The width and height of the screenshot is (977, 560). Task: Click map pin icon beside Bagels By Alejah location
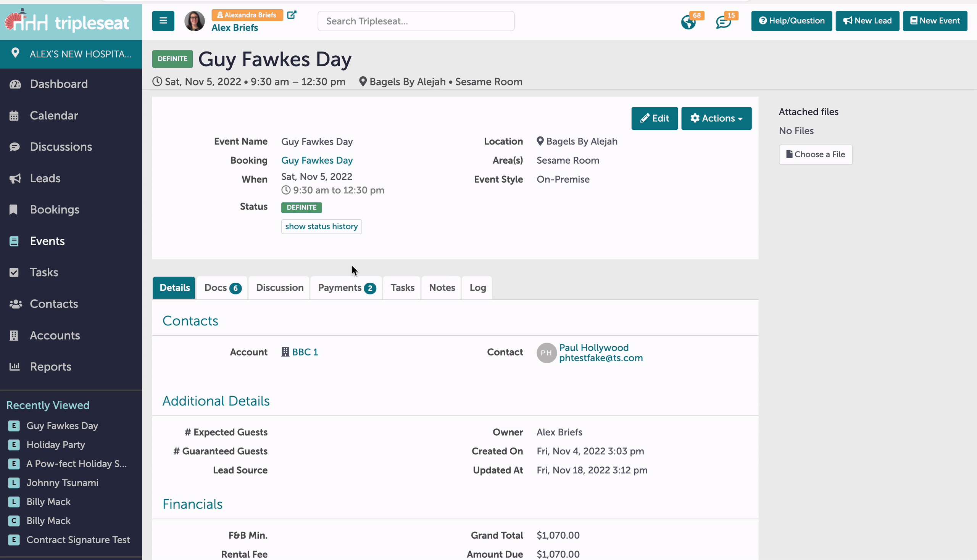click(x=540, y=141)
